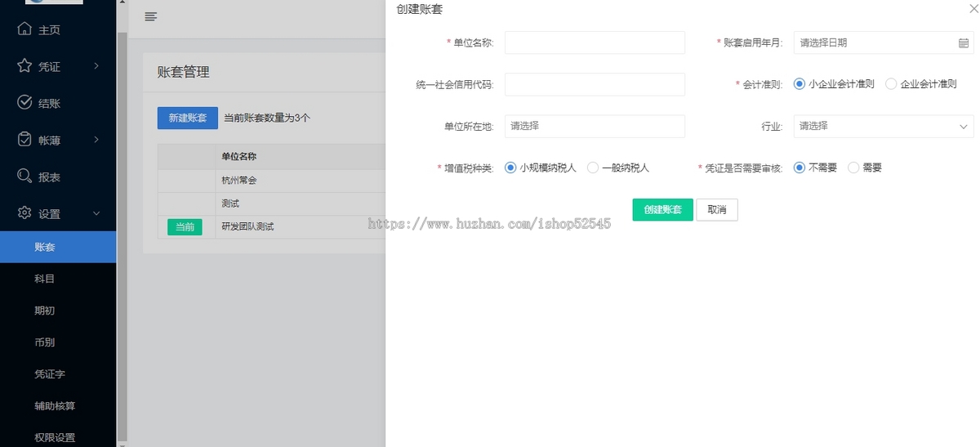Screen dimensions: 980x447
Task: Choose the 小规模纳税人 radio button
Action: (541, 168)
